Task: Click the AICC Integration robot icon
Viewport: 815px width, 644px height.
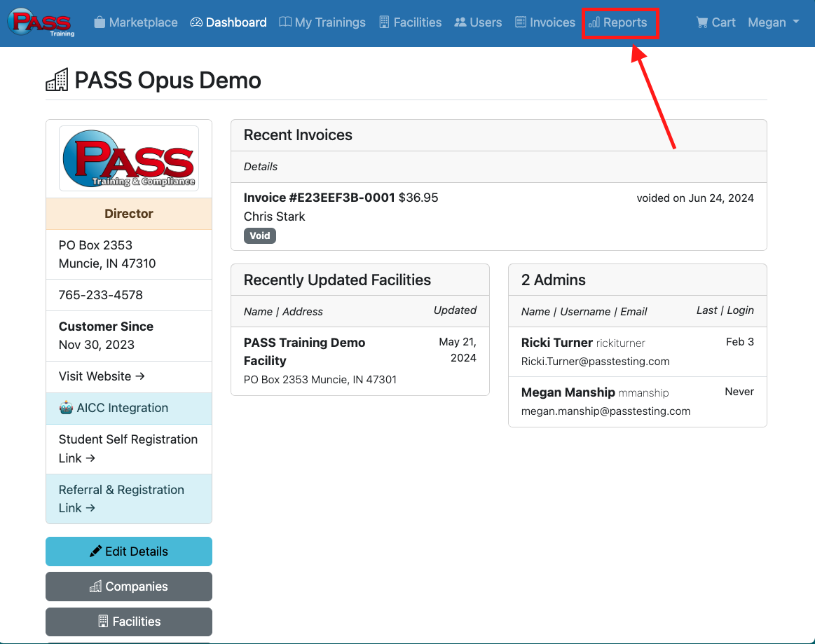Action: point(66,408)
